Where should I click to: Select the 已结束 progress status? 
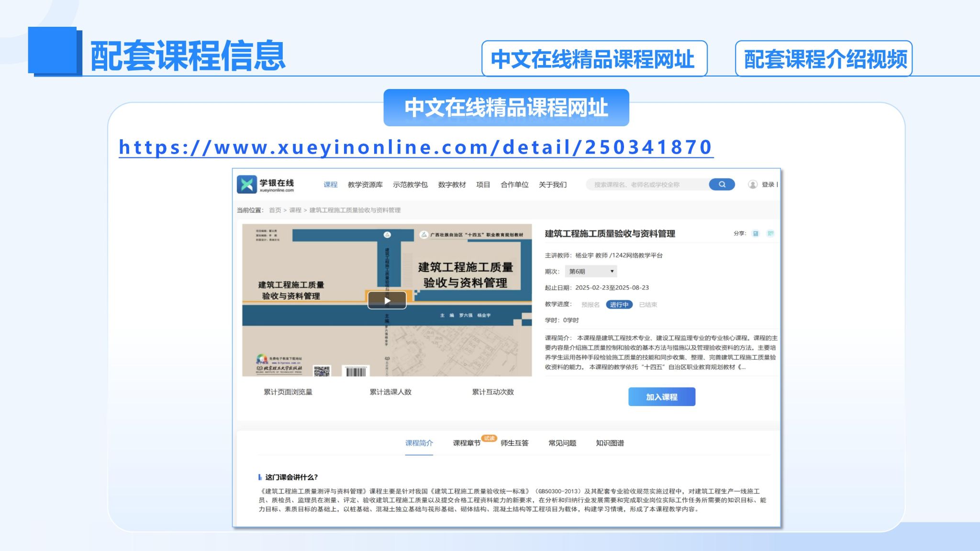tap(648, 305)
